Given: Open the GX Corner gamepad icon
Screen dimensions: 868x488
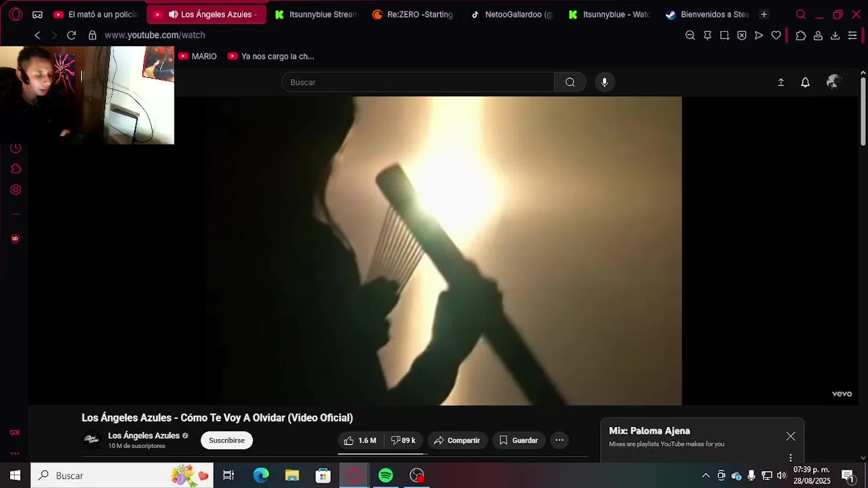Looking at the screenshot, I should (x=37, y=14).
